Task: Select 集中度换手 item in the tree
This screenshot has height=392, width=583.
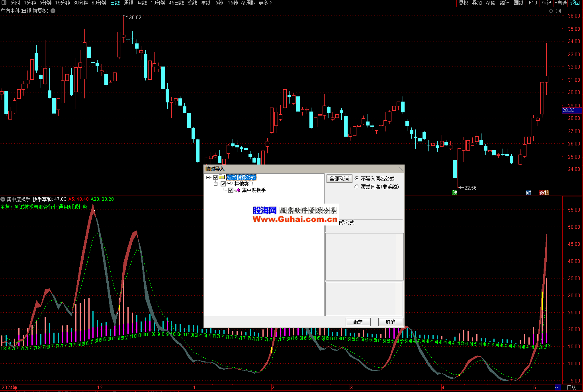Action: click(254, 190)
